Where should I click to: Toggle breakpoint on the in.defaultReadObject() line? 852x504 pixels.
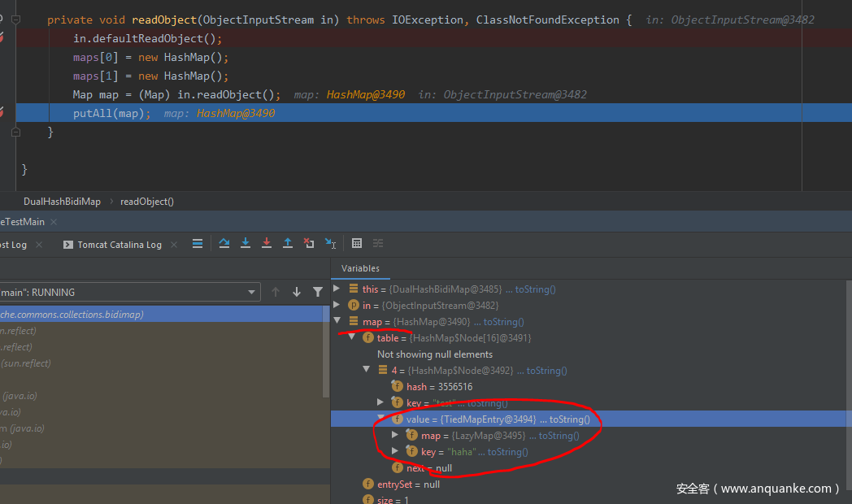[x=2, y=37]
